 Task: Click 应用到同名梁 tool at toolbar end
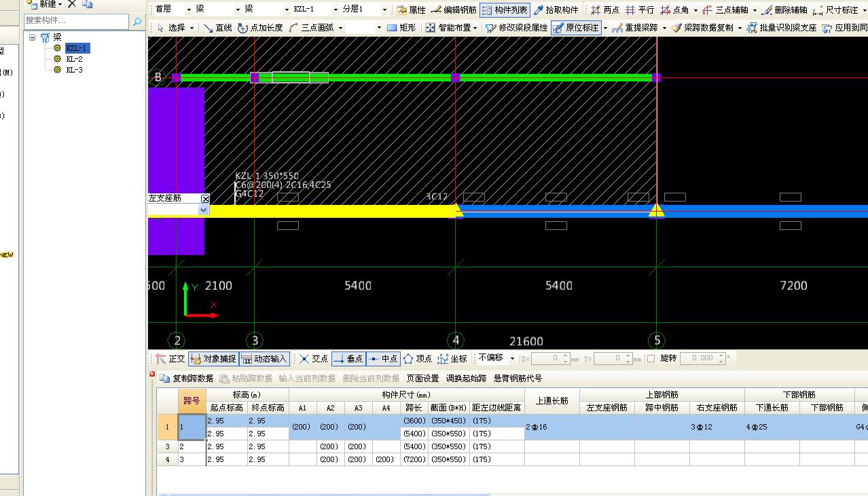point(844,28)
